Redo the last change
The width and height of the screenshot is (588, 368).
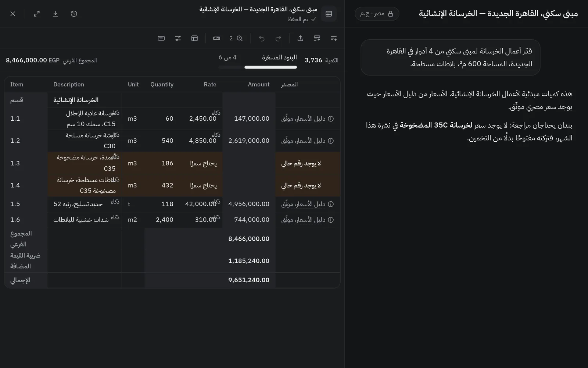tap(279, 38)
